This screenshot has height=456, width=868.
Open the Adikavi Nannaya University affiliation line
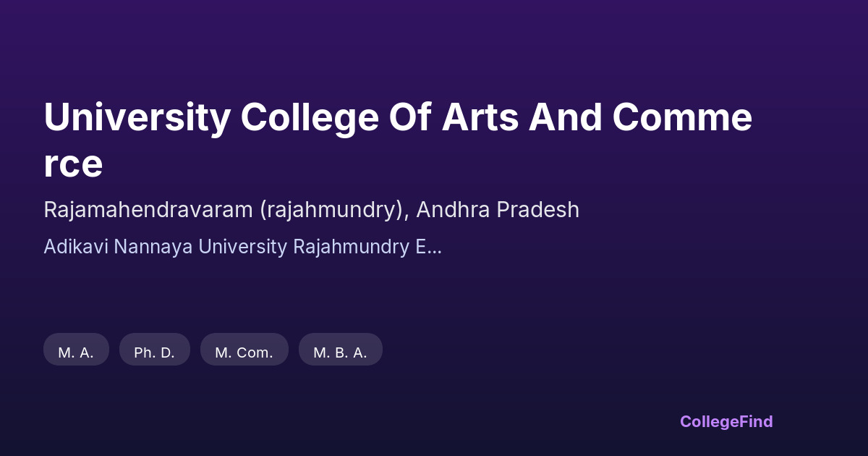click(242, 247)
